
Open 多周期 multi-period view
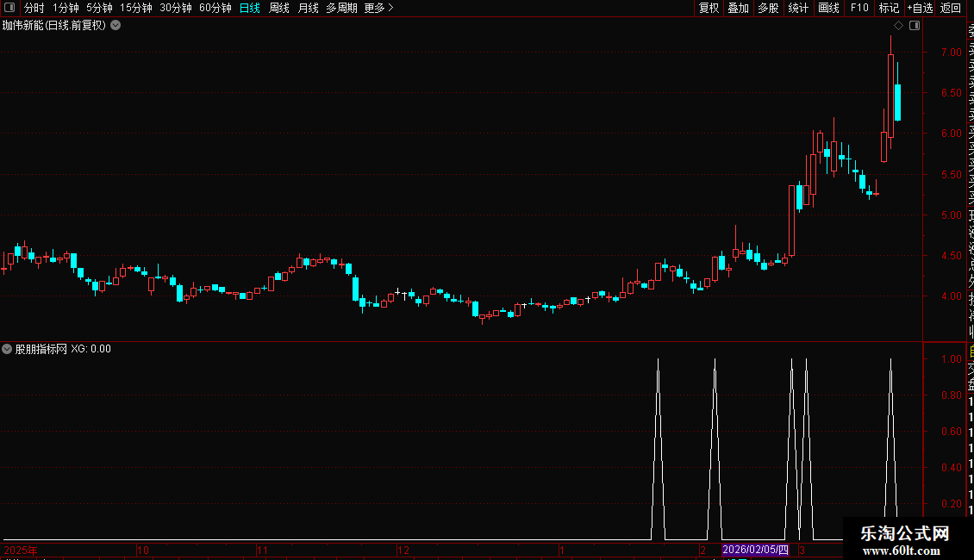coord(341,8)
